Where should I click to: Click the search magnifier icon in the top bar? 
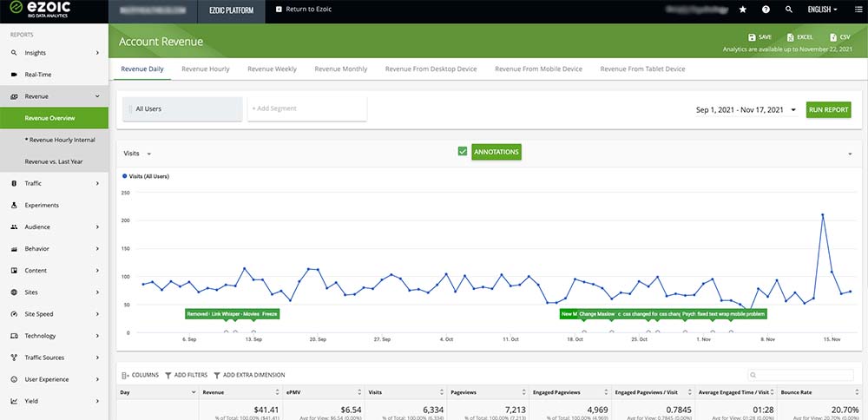789,10
